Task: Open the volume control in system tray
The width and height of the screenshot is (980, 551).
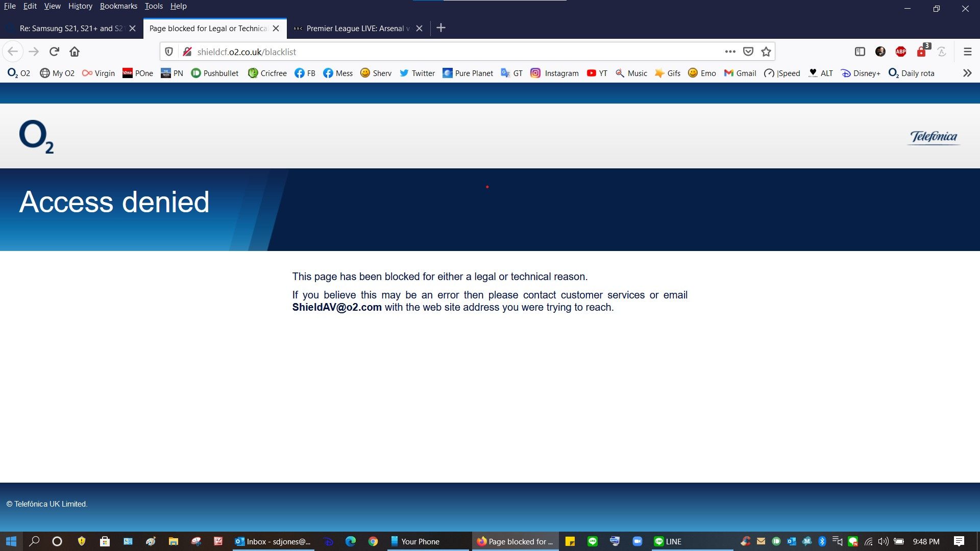Action: [884, 541]
